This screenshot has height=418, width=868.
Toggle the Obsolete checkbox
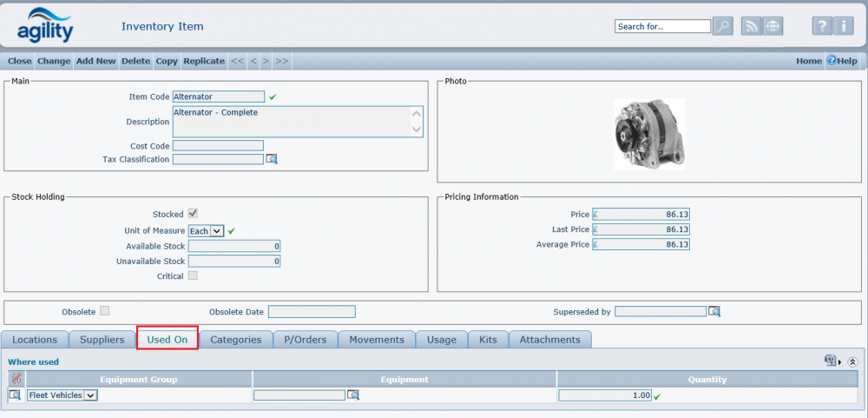coord(104,311)
